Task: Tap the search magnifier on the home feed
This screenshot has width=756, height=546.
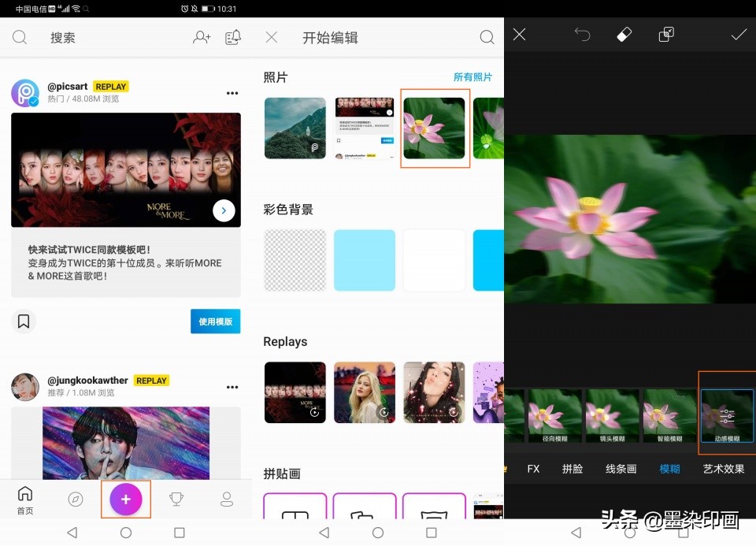Action: point(19,37)
